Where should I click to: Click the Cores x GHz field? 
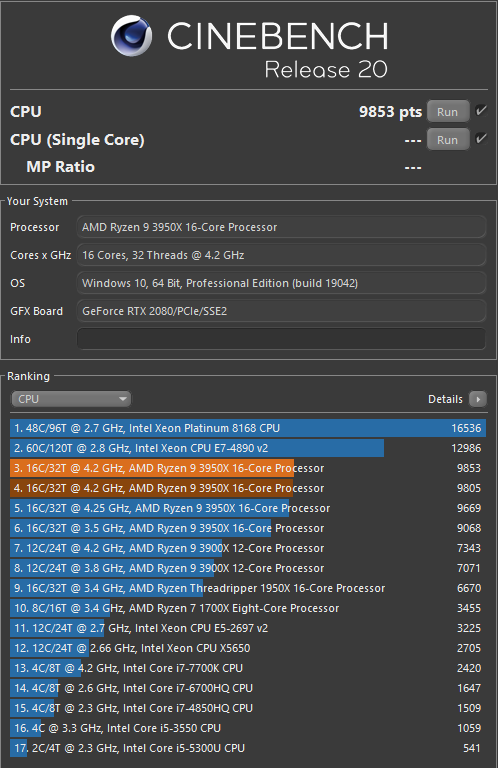(281, 255)
